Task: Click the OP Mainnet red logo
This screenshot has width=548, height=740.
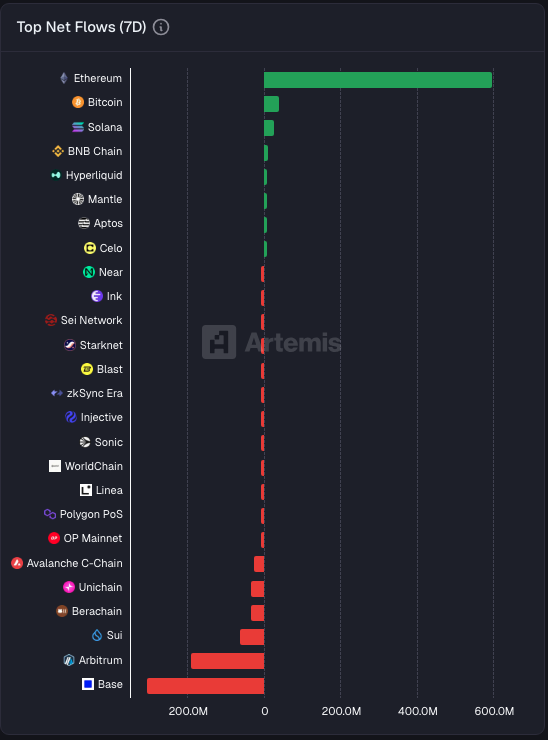Action: (54, 538)
